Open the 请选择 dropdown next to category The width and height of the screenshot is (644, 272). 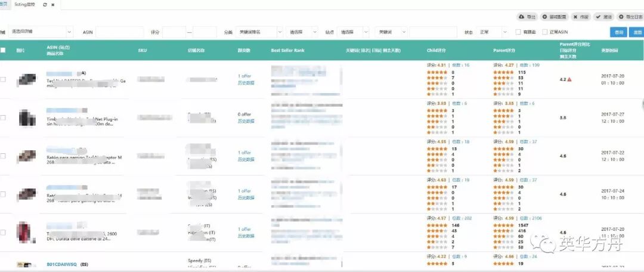click(302, 32)
